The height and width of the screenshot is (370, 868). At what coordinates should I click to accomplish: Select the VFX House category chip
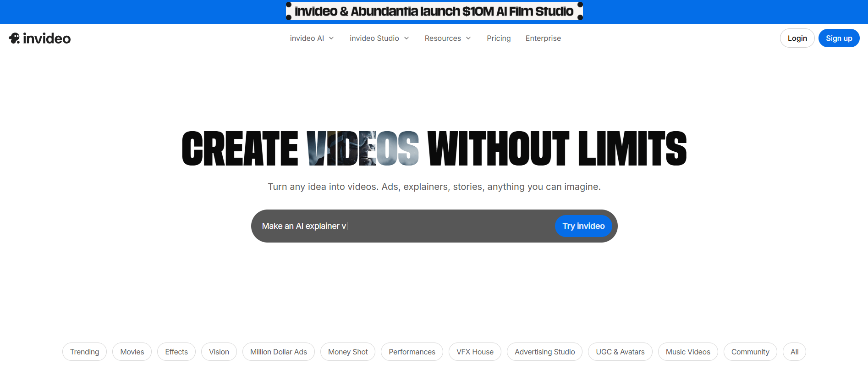pyautogui.click(x=475, y=352)
